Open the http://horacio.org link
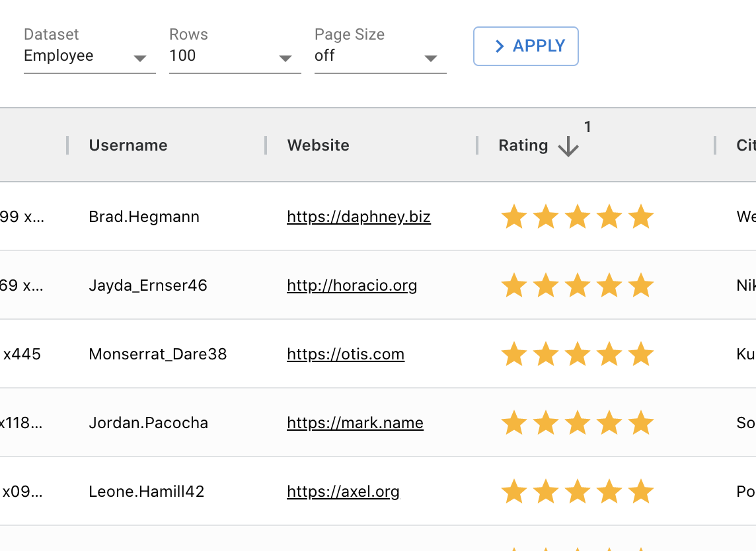Viewport: 756px width, 551px height. point(352,285)
